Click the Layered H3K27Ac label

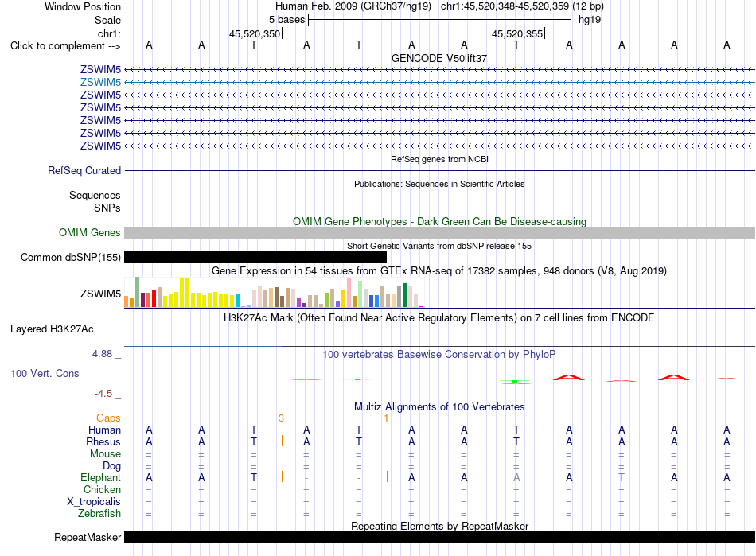52,329
